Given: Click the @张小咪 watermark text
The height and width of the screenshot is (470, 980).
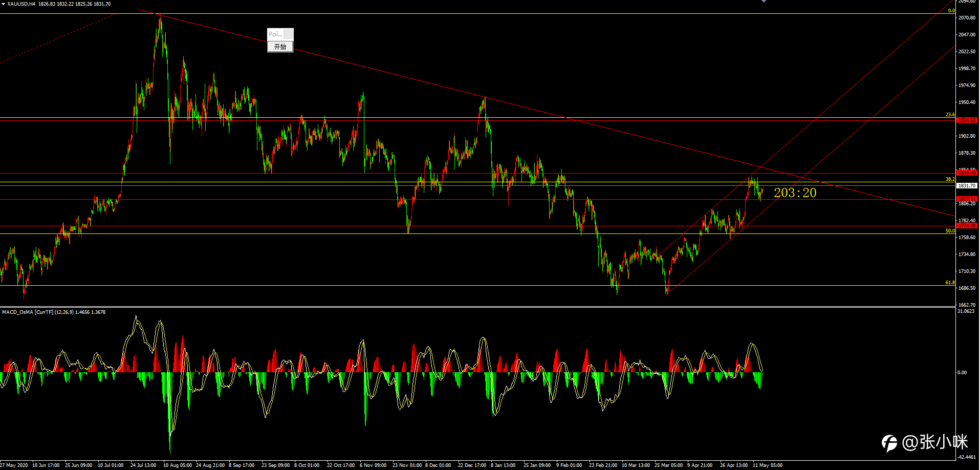Looking at the screenshot, I should 935,442.
